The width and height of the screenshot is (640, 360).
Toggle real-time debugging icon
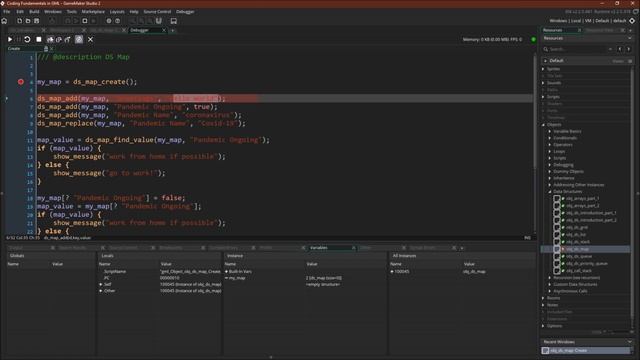tap(79, 40)
